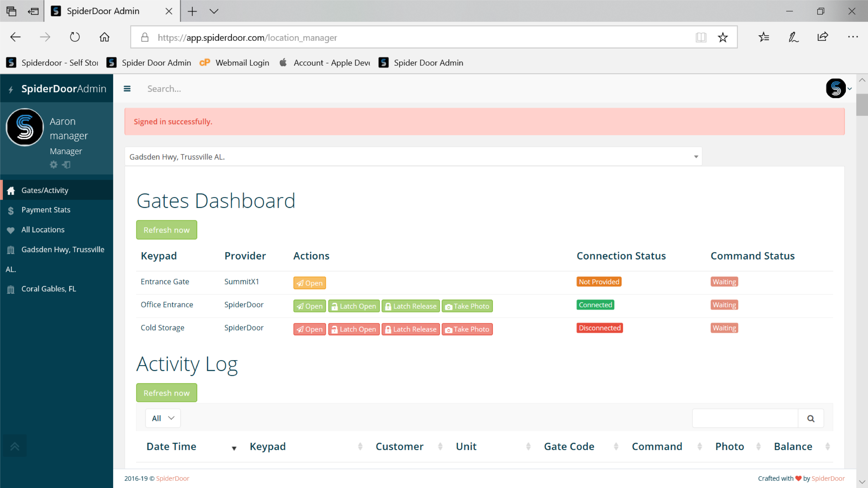Click the add notes pen icon
Viewport: 868px width, 488px height.
tap(793, 37)
